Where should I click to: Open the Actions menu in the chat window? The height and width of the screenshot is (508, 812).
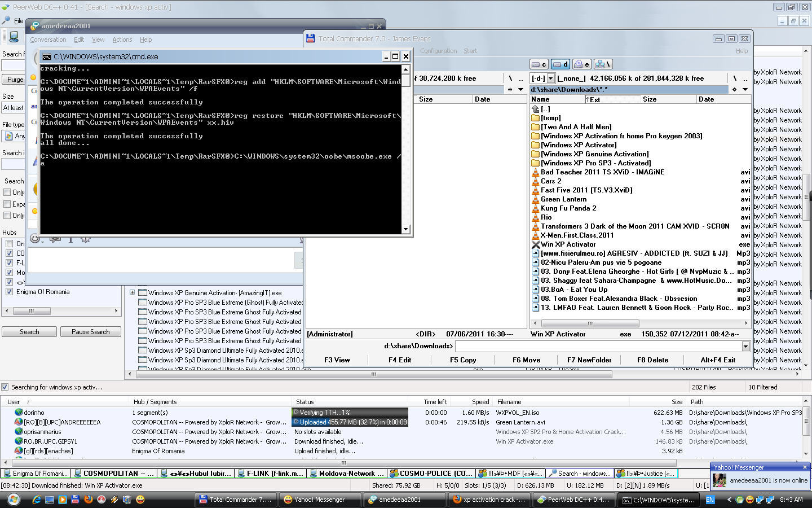click(122, 40)
